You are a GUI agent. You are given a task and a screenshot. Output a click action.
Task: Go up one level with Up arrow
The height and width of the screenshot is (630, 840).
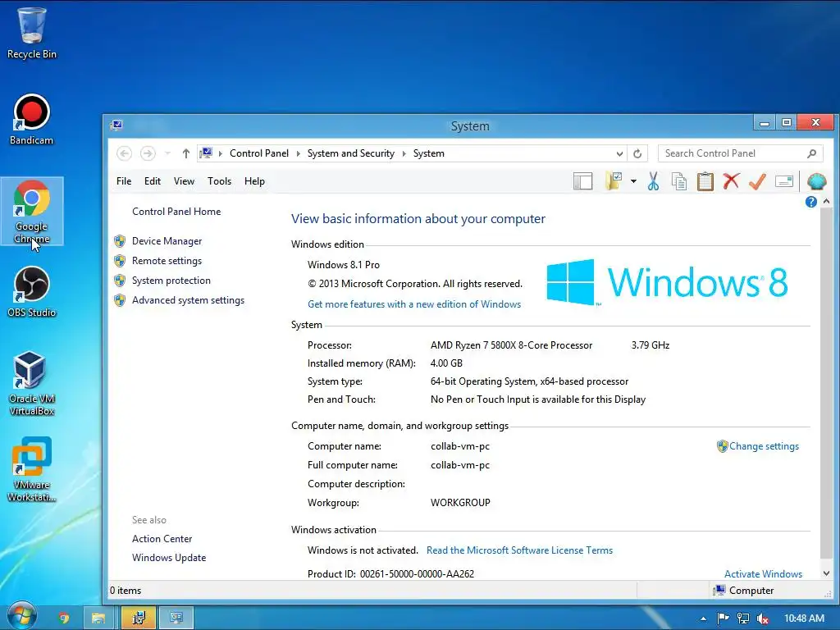click(186, 153)
